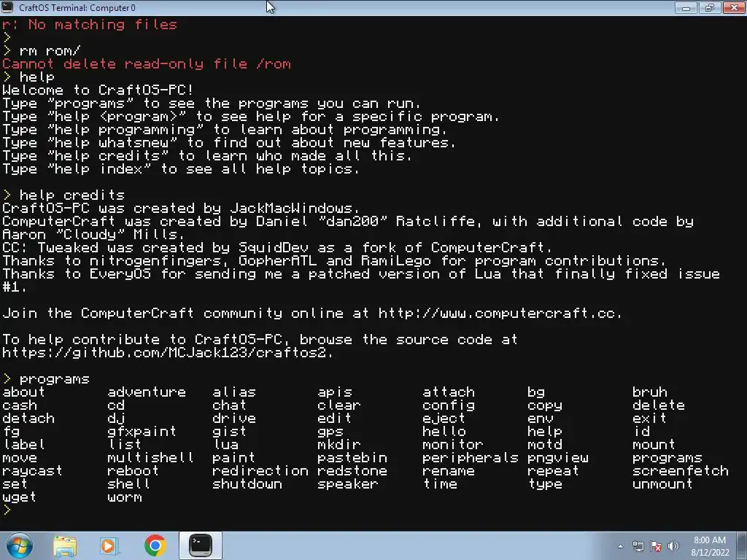Click the 'bruh' program name

click(x=650, y=392)
